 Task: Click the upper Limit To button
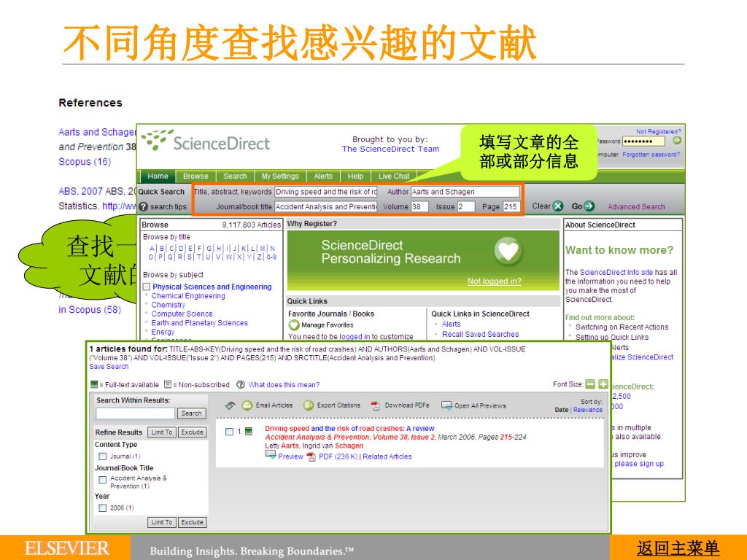(162, 432)
